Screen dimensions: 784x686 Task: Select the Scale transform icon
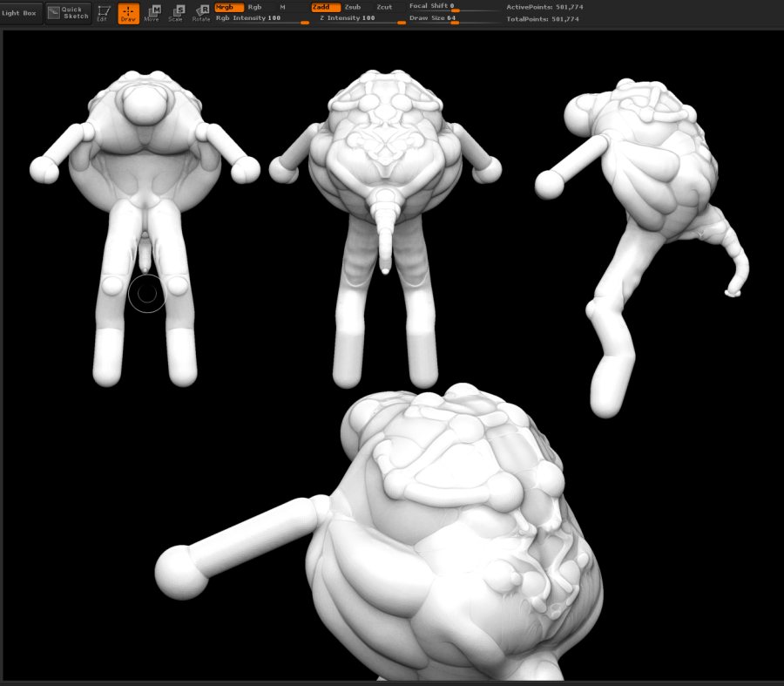point(176,13)
